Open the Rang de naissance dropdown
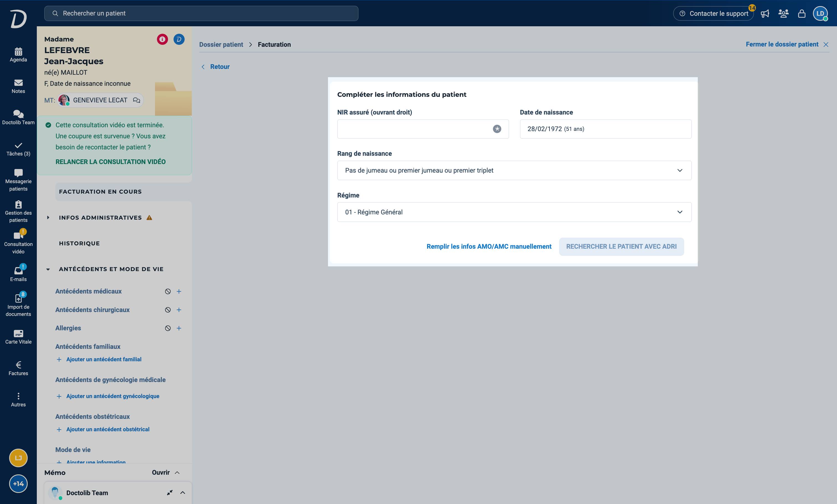Image resolution: width=837 pixels, height=504 pixels. pos(514,170)
